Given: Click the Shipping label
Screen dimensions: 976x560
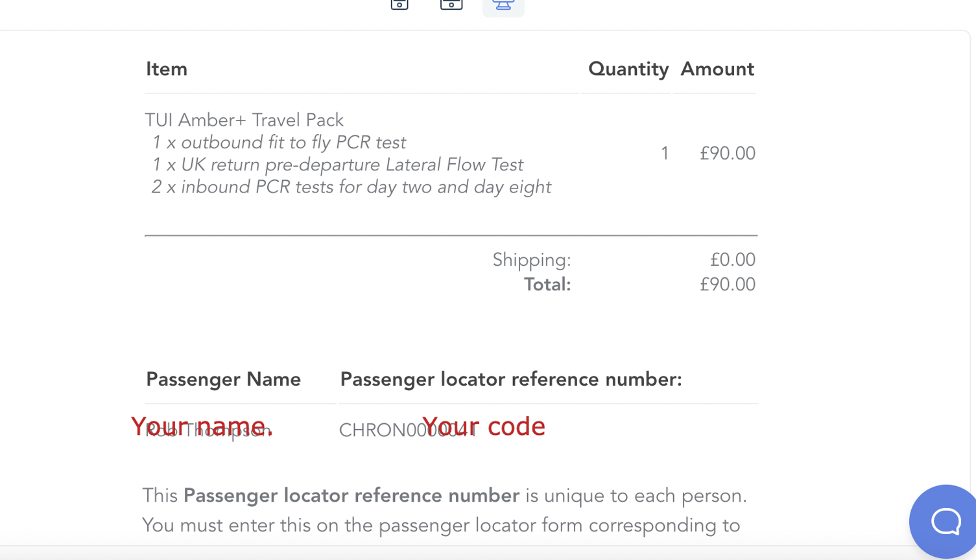Looking at the screenshot, I should click(x=532, y=260).
